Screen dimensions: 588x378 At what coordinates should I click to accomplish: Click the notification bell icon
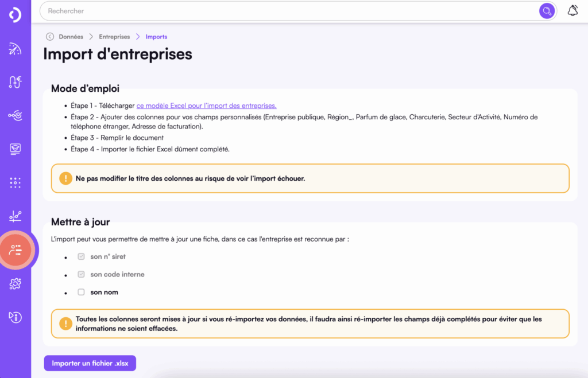click(572, 11)
